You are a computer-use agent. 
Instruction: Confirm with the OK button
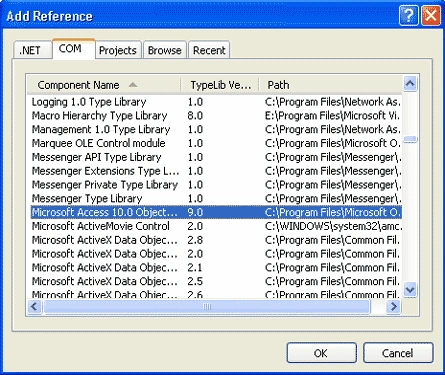(x=321, y=353)
